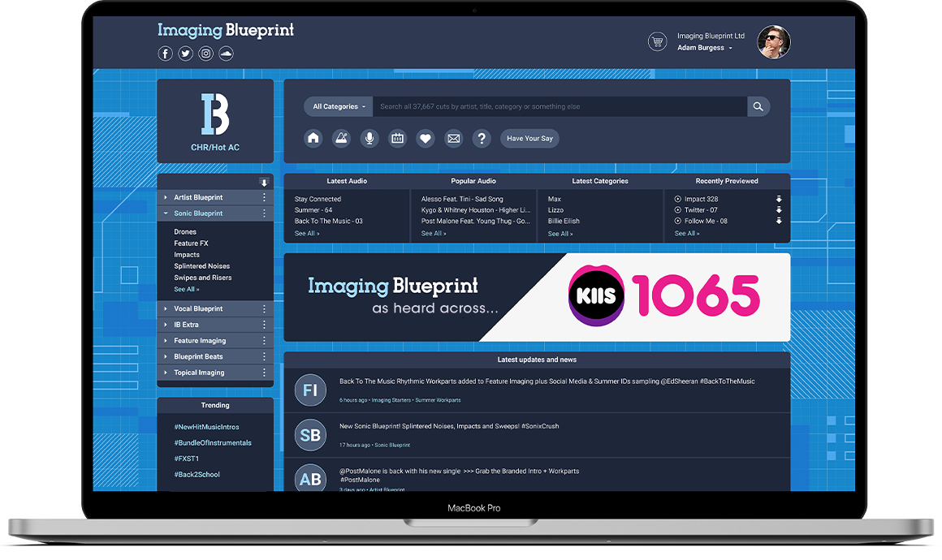Screen dimensions: 942x560
Task: Open Feature Imaging three-dot menu
Action: pyautogui.click(x=264, y=340)
